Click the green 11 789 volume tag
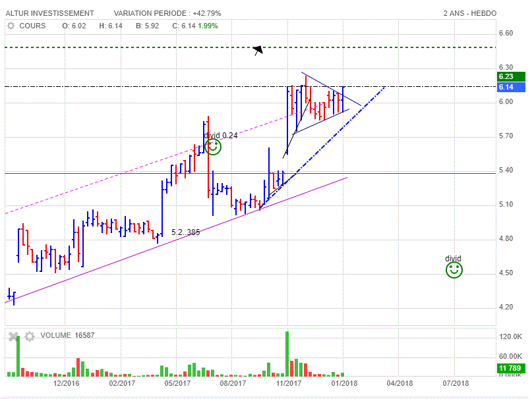 510,367
